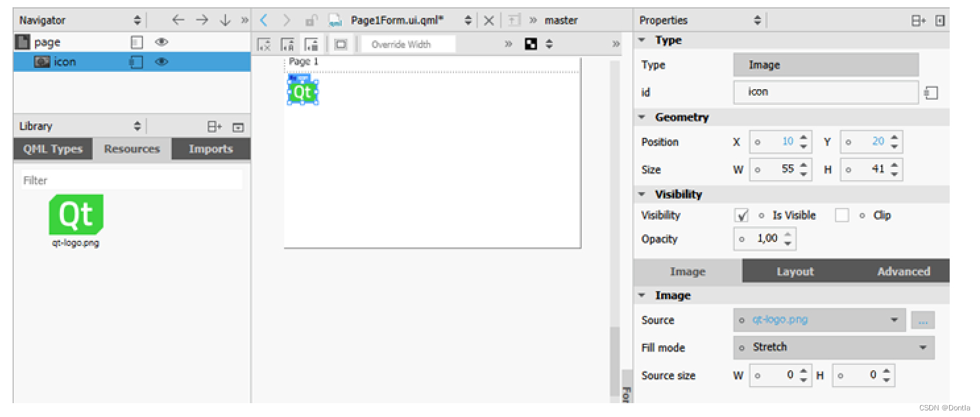Hide the page item with eye icon

161,42
